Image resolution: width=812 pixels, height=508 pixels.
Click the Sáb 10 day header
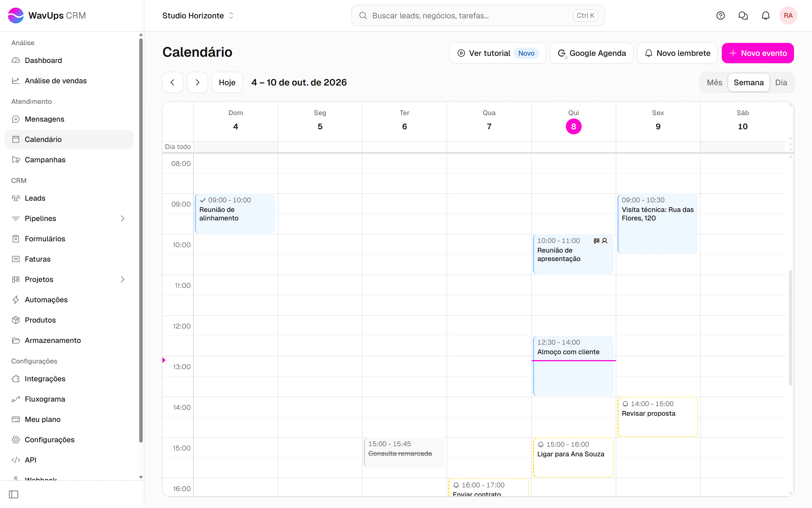point(743,121)
